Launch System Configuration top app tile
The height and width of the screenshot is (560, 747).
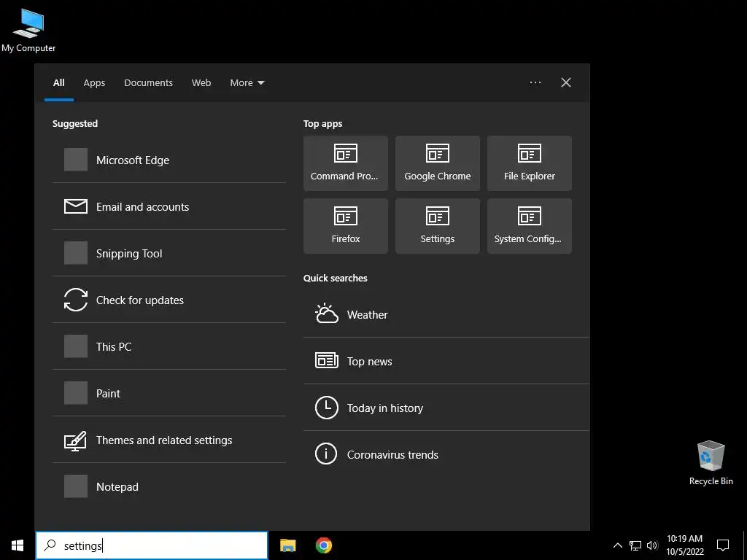(x=530, y=226)
